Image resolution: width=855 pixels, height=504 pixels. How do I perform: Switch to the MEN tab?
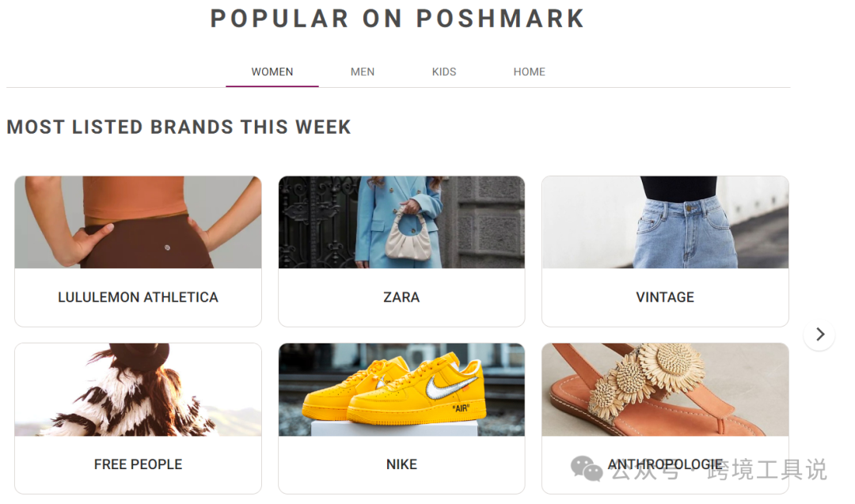click(x=363, y=71)
